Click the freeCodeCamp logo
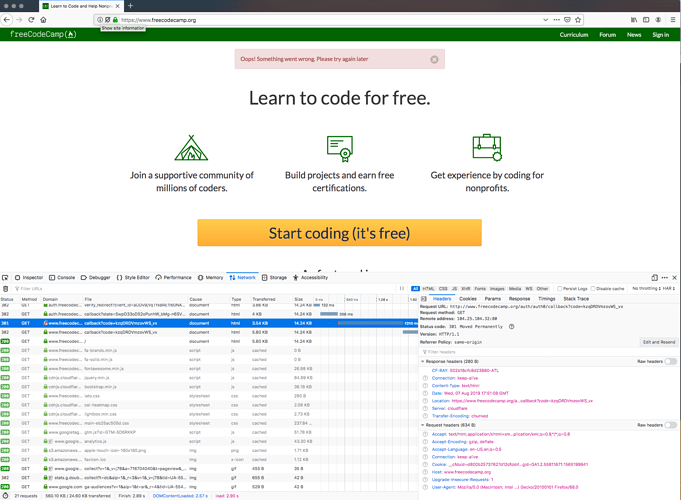Viewport: 681px width, 500px height. coord(43,34)
